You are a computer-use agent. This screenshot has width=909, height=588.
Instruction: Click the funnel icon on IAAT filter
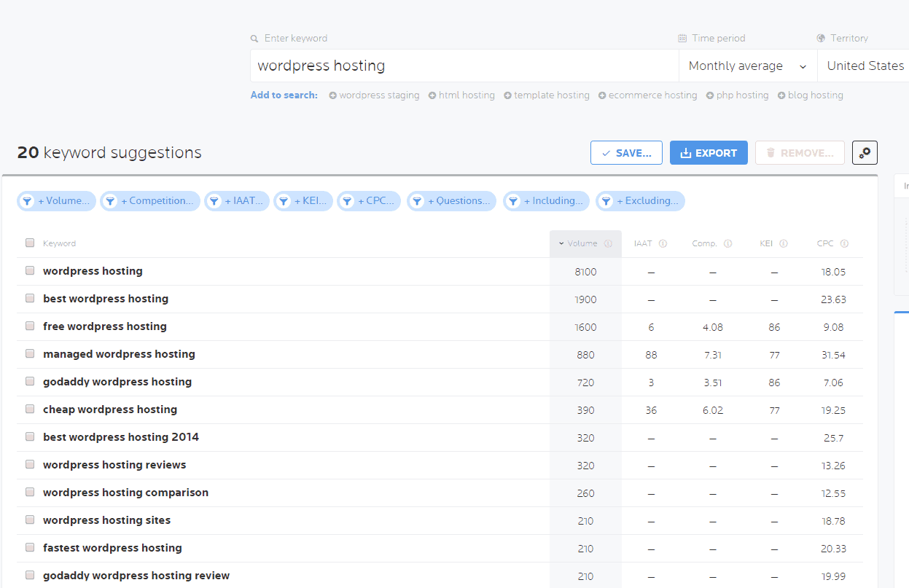(x=214, y=201)
